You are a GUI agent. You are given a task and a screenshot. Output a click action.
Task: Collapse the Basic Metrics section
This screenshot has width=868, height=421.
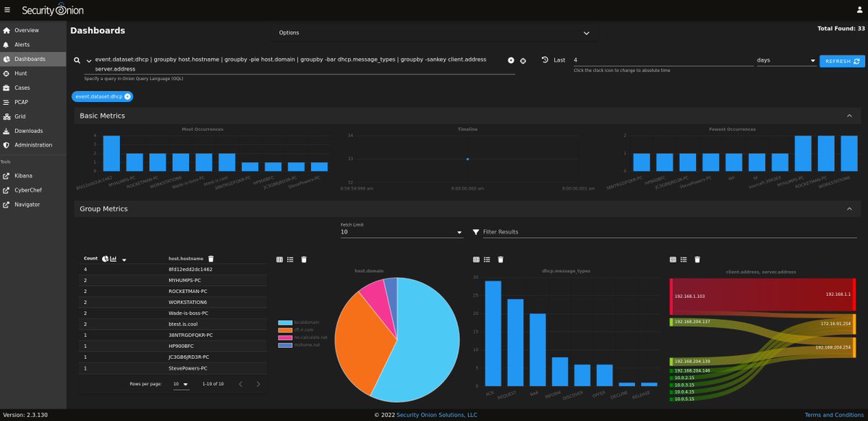tap(849, 114)
